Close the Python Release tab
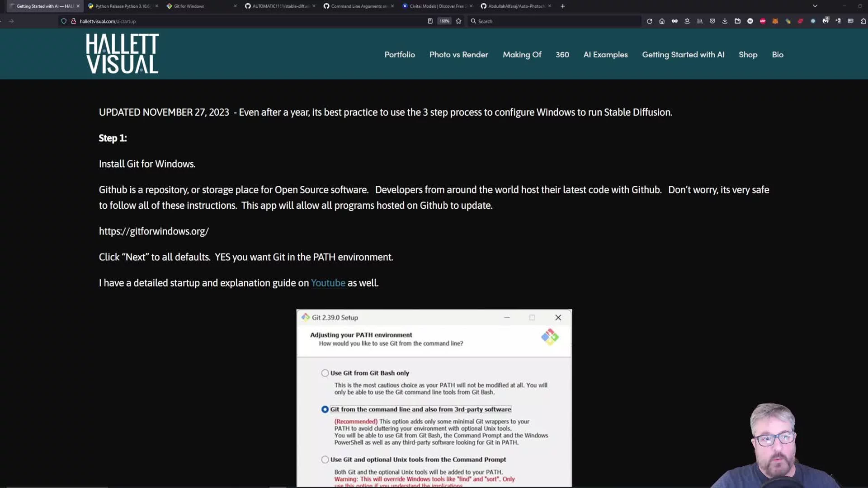The height and width of the screenshot is (488, 868). pyautogui.click(x=157, y=6)
